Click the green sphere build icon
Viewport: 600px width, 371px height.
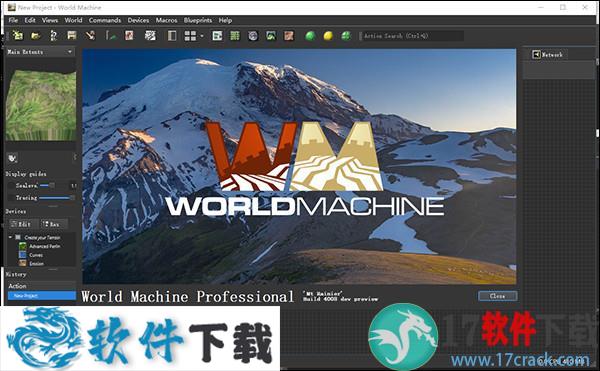point(310,36)
